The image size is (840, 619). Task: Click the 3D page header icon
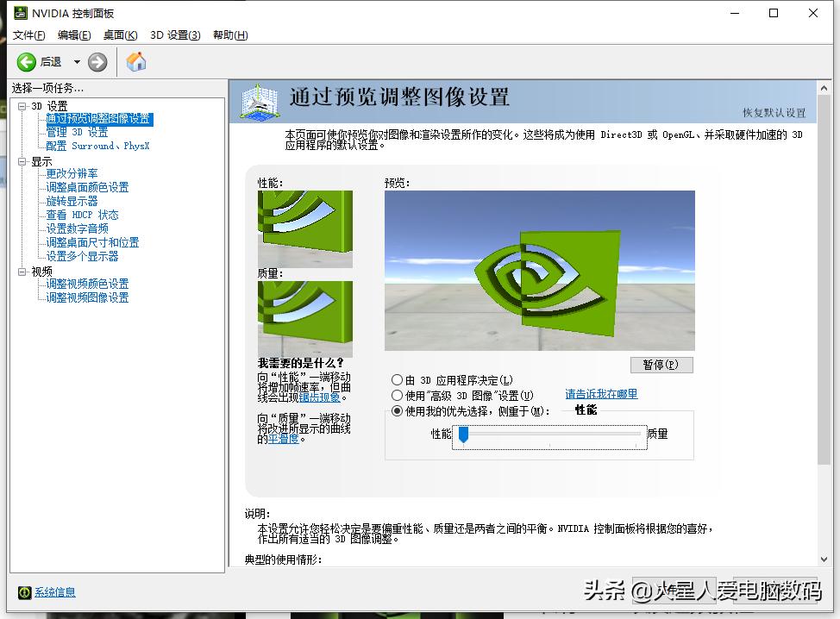point(259,102)
